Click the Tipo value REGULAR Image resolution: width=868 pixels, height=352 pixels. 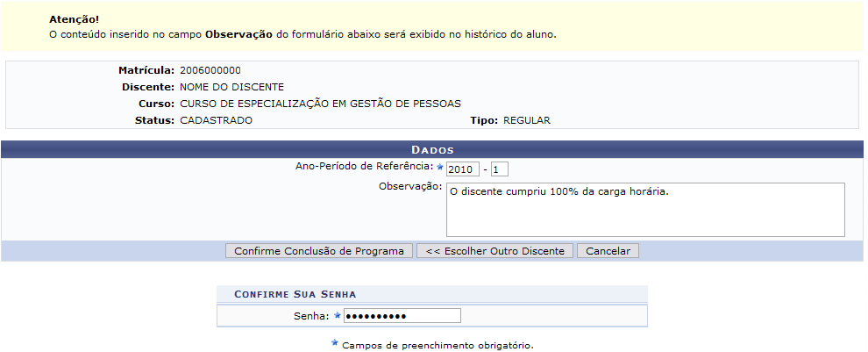tap(527, 120)
